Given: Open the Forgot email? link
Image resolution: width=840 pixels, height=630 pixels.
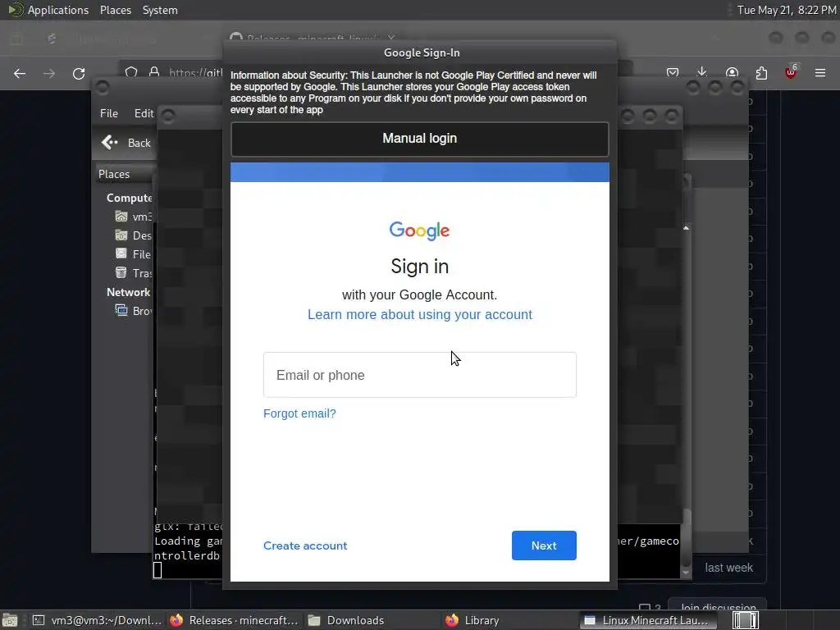Looking at the screenshot, I should click(x=299, y=413).
